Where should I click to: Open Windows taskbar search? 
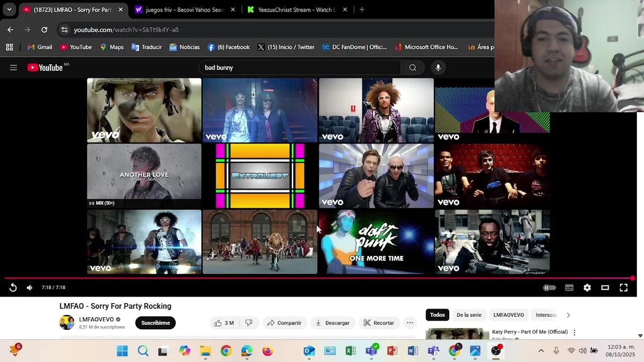point(143,351)
